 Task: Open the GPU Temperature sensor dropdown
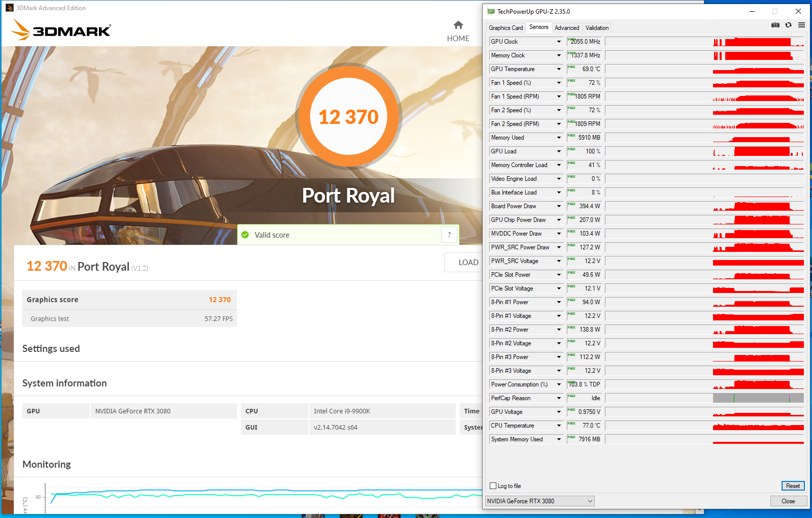pyautogui.click(x=559, y=69)
